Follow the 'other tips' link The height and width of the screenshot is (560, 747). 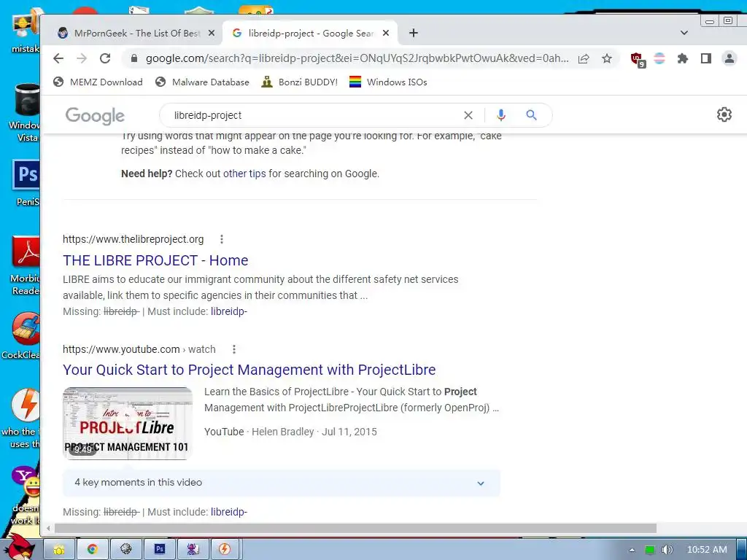click(244, 174)
